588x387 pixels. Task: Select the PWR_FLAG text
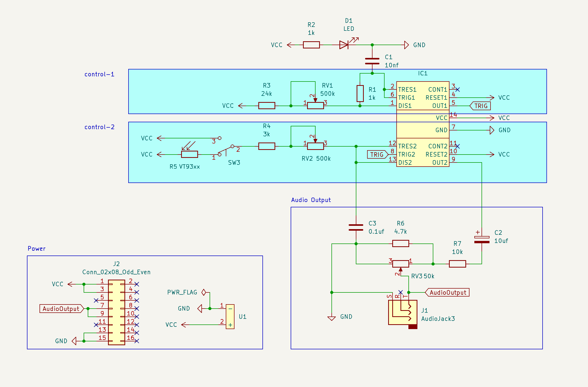(x=182, y=292)
